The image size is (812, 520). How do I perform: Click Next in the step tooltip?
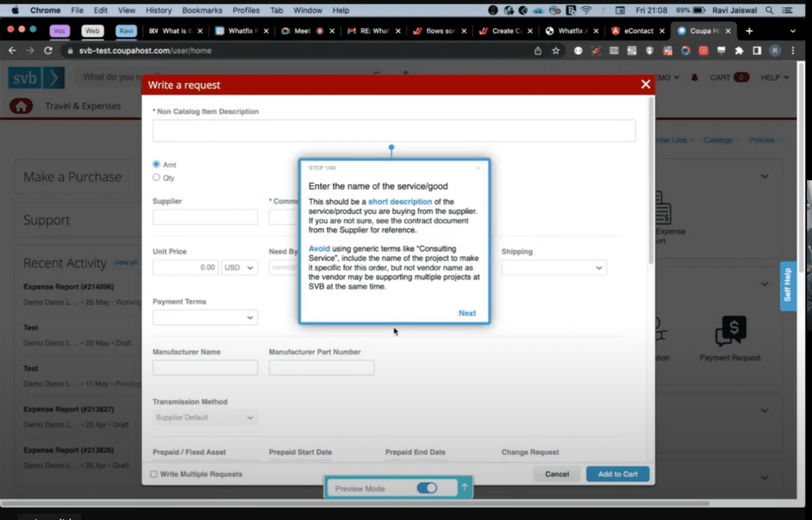[467, 313]
